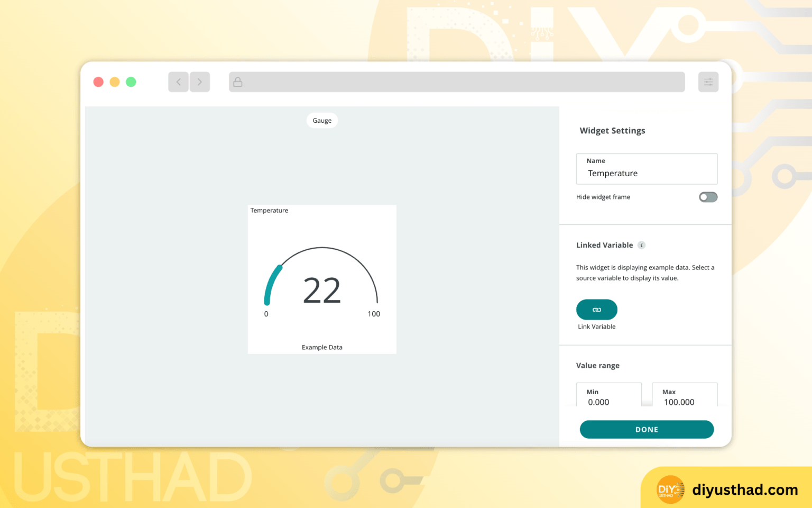Viewport: 812px width, 508px height.
Task: Click the Linked Variable info icon
Action: point(641,245)
